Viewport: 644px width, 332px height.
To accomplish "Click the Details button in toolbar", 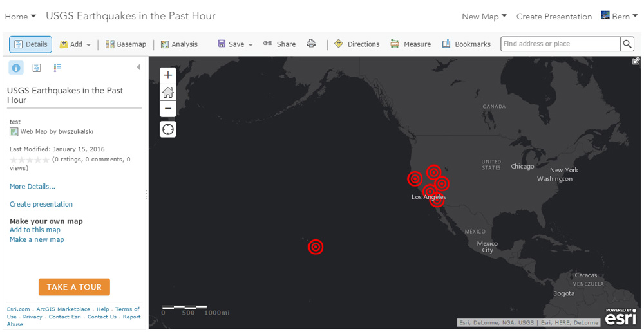I will tap(31, 44).
